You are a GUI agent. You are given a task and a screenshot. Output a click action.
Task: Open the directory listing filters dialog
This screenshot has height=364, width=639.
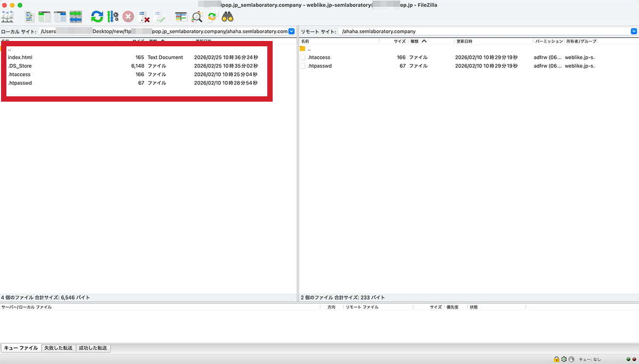pos(181,16)
